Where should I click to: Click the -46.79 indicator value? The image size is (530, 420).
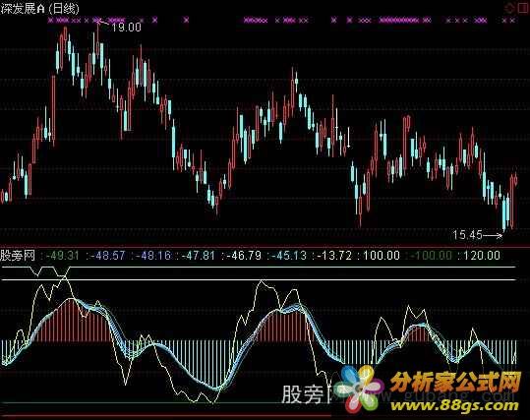click(244, 256)
